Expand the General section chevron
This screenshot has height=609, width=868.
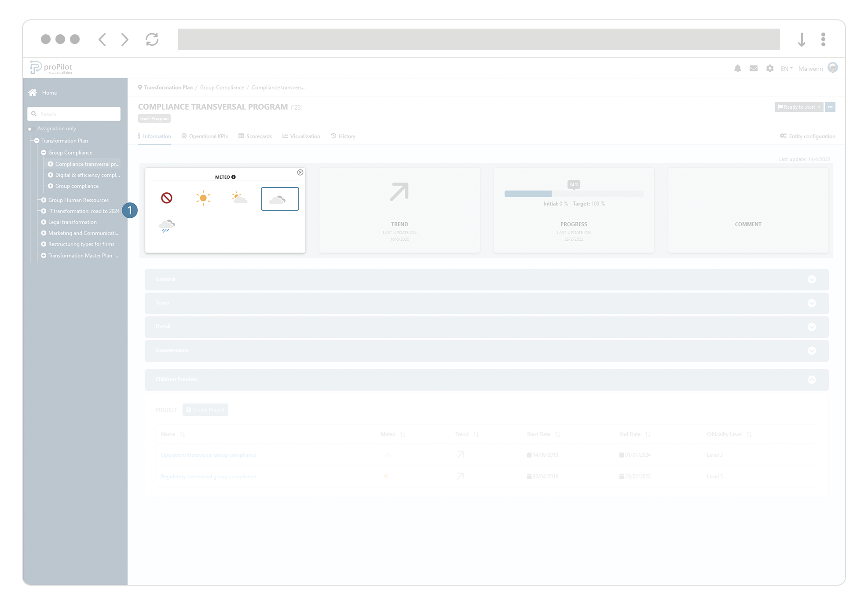point(812,279)
